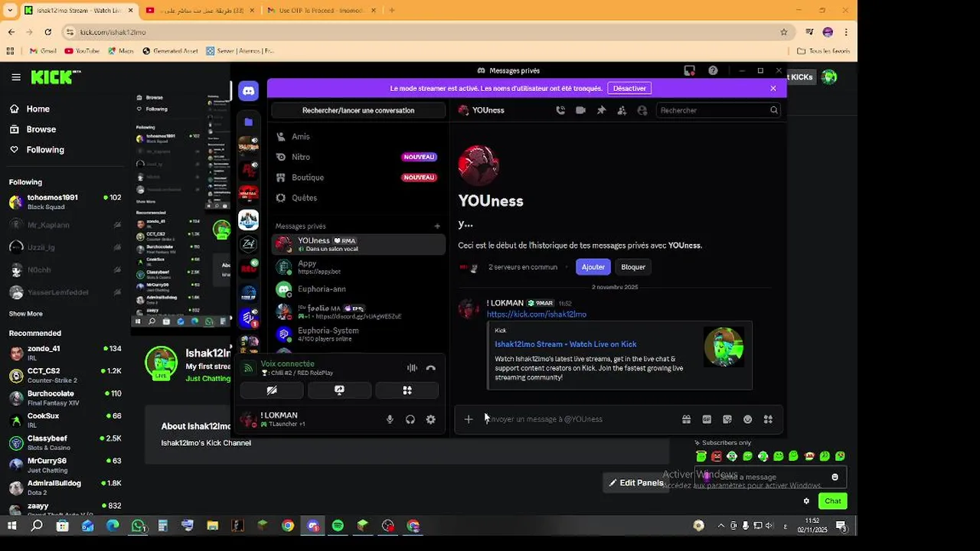The height and width of the screenshot is (551, 980).
Task: Disconnect from the voice channel
Action: [x=431, y=368]
